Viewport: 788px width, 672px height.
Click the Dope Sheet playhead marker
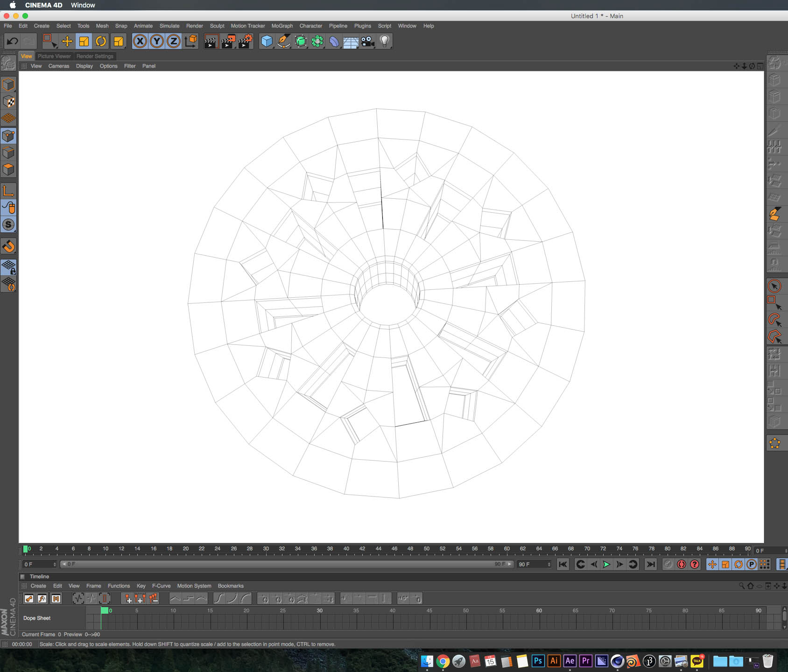click(105, 610)
